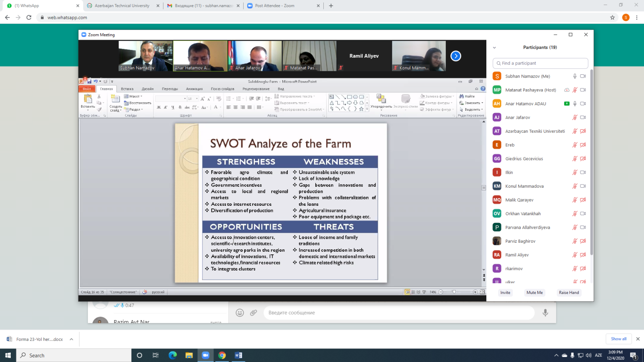644x362 pixels.
Task: Click the Raise Hand button
Action: [569, 293]
